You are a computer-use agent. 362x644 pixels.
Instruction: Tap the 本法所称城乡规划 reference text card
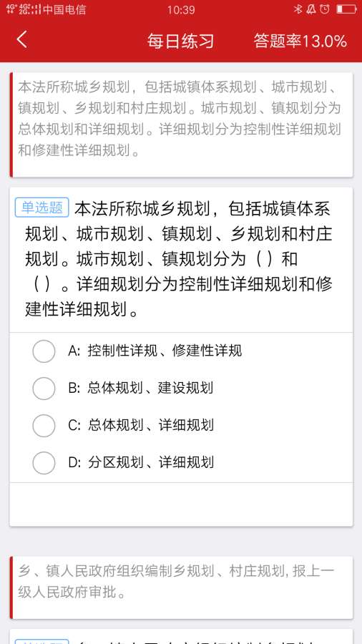(181, 125)
